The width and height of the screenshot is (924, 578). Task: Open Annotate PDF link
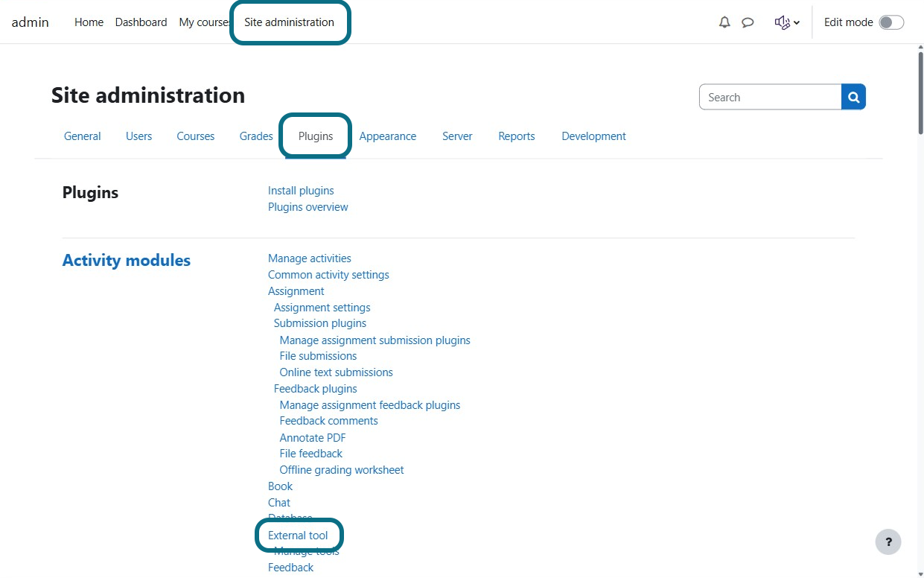point(313,438)
